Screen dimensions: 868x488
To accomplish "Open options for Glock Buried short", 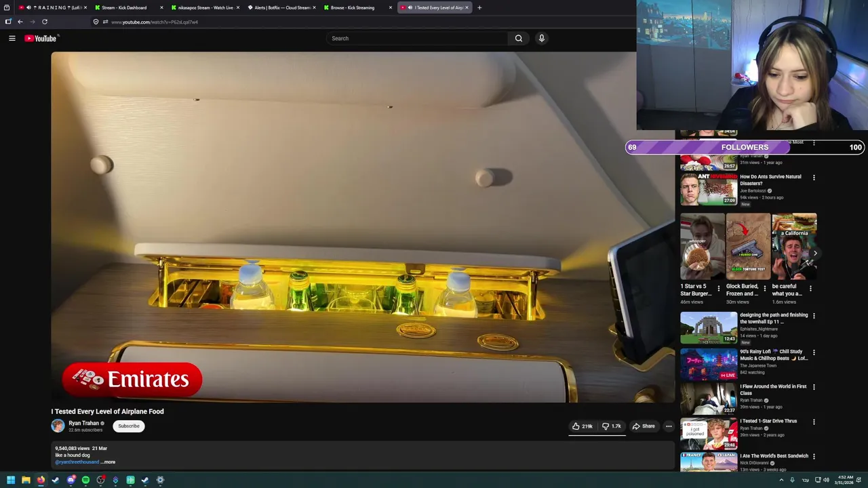I will tap(764, 288).
